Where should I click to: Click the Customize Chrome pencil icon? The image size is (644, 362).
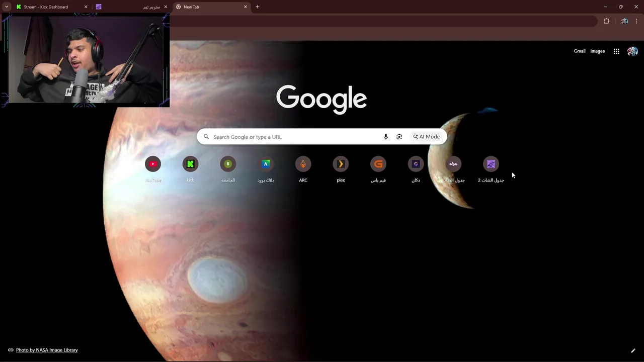633,350
